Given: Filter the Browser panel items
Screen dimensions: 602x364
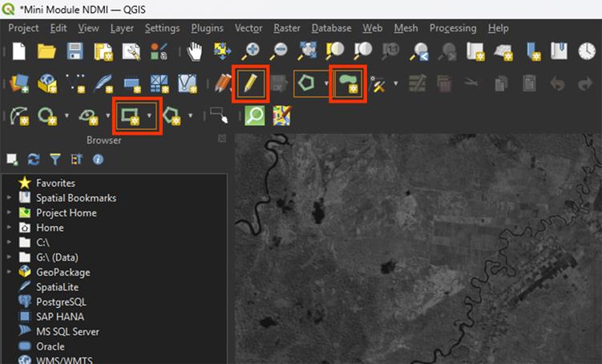Looking at the screenshot, I should [55, 159].
